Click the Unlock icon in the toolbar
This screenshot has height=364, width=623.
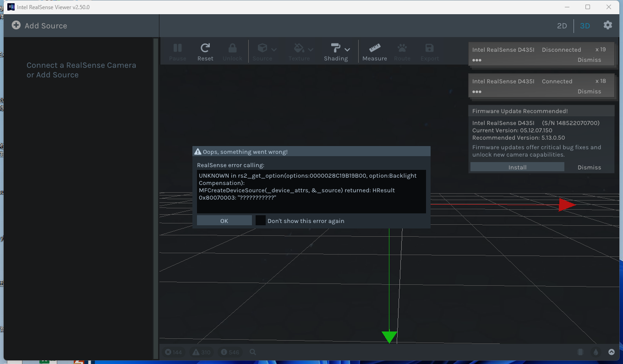tap(232, 51)
